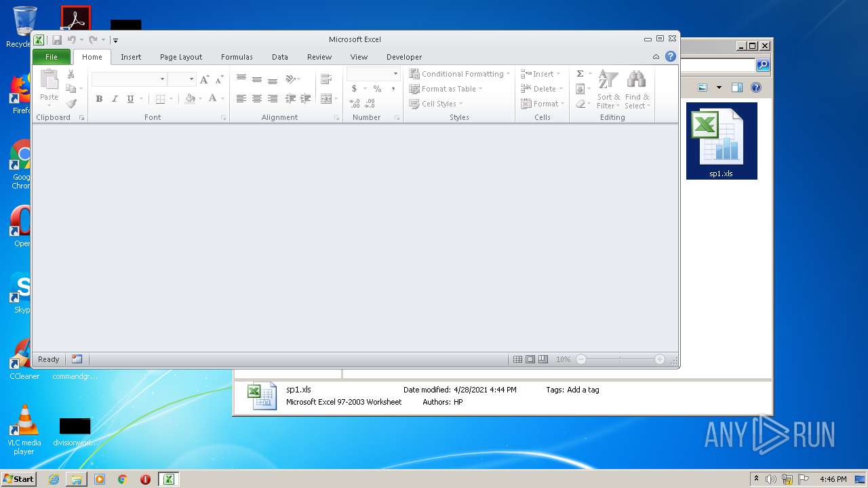Open the File tab
The width and height of the screenshot is (868, 488).
tap(52, 57)
